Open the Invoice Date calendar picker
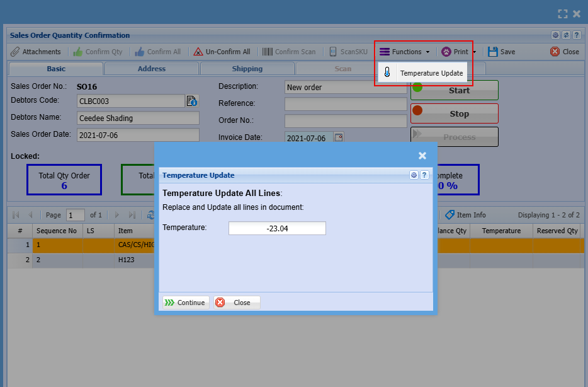This screenshot has width=588, height=387. click(339, 137)
